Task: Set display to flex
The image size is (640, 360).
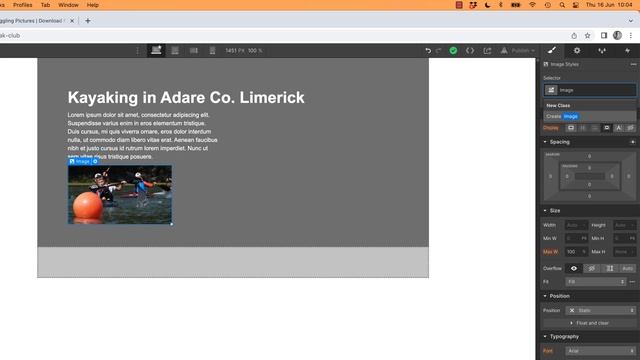Action: [582, 128]
